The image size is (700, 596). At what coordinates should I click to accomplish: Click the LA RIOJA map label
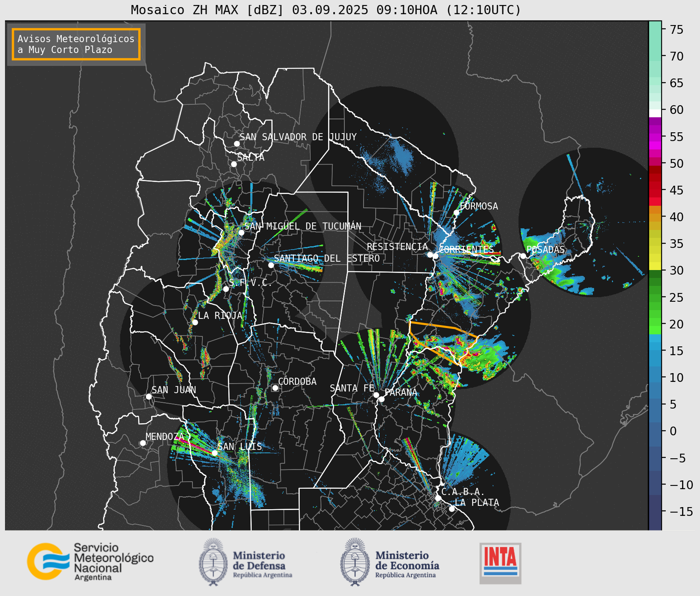click(220, 316)
